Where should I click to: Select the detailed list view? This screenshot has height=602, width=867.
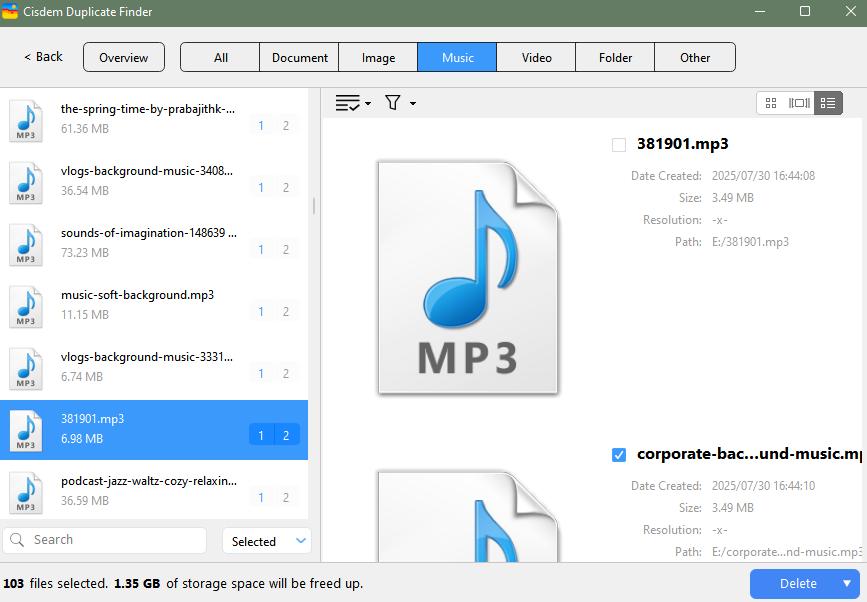pos(828,102)
